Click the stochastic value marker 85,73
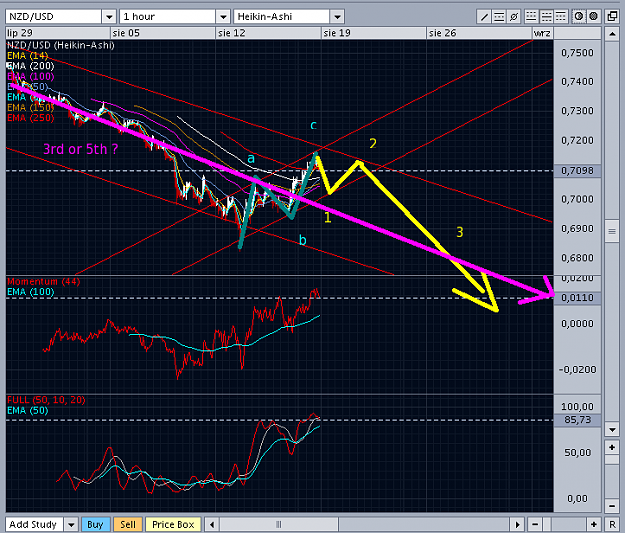Image resolution: width=625 pixels, height=533 pixels. 577,420
